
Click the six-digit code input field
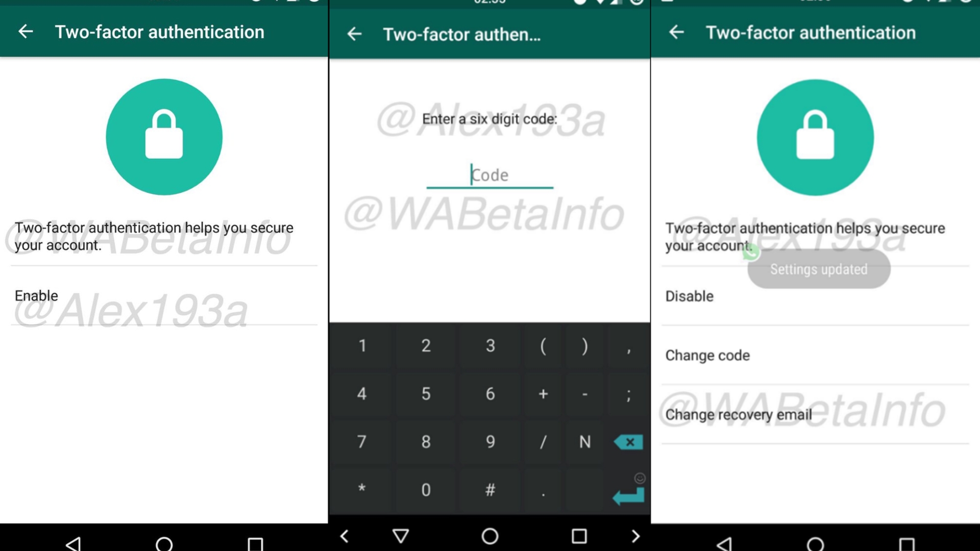click(x=489, y=175)
